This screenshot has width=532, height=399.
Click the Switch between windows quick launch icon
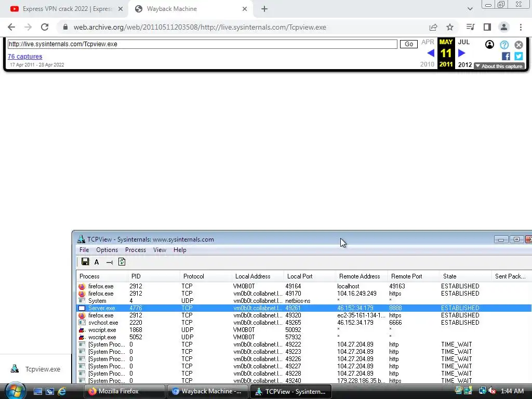click(50, 391)
